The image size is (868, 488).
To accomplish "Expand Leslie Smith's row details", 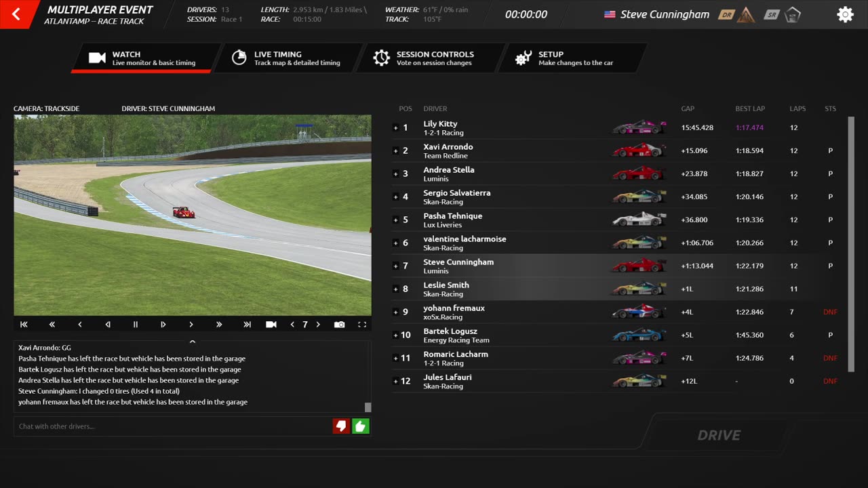I will click(x=396, y=289).
